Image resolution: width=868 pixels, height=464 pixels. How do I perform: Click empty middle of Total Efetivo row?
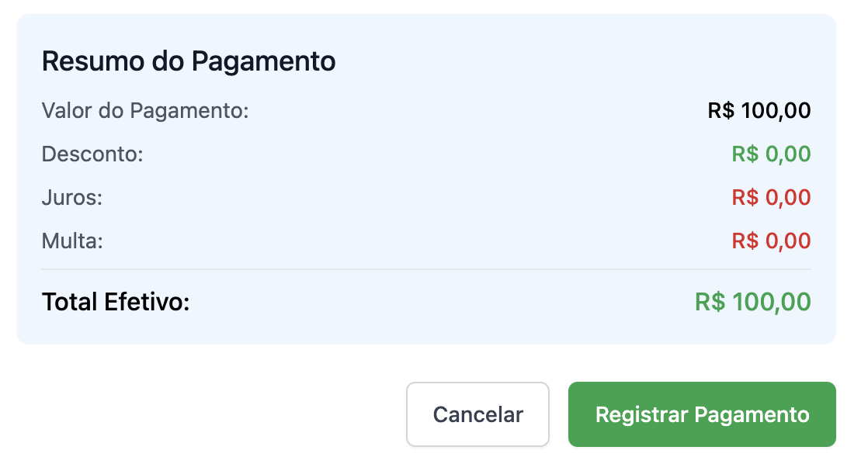[443, 302]
